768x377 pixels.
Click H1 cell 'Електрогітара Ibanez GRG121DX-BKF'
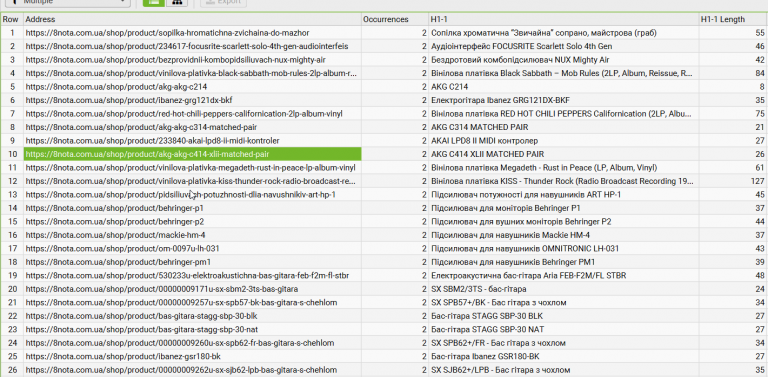[x=563, y=100]
